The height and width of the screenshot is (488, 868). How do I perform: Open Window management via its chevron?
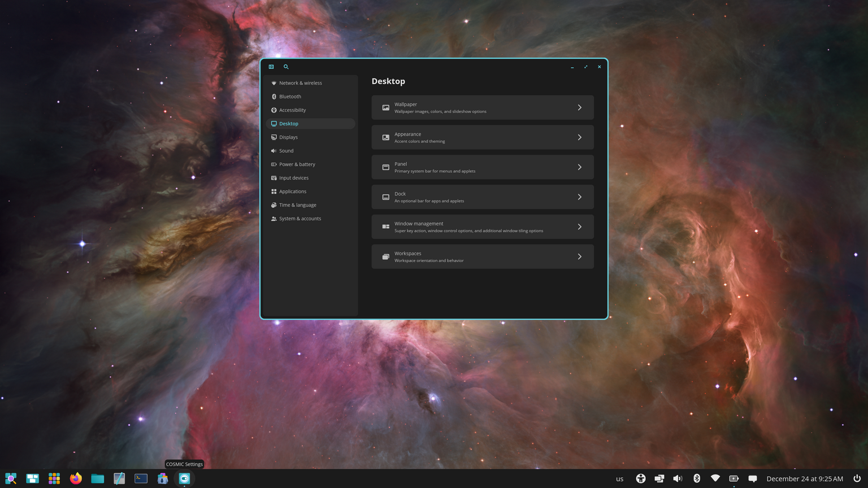point(579,226)
